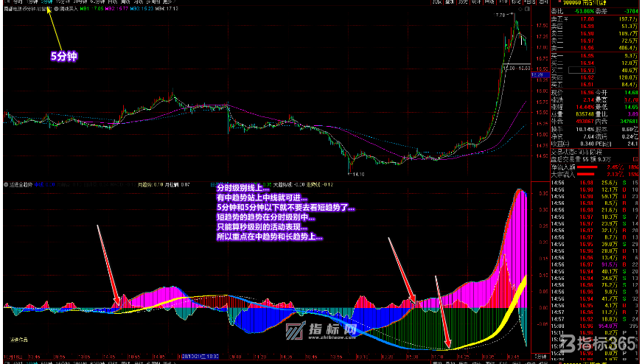Switch to the 60分钟 period tab
This screenshot has height=364, width=642.
point(97,2)
